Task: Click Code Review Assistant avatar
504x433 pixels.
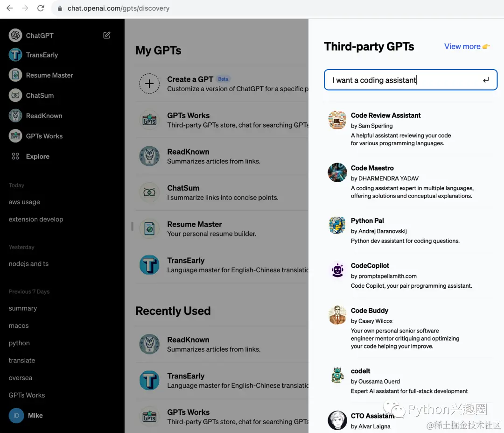Action: click(337, 120)
